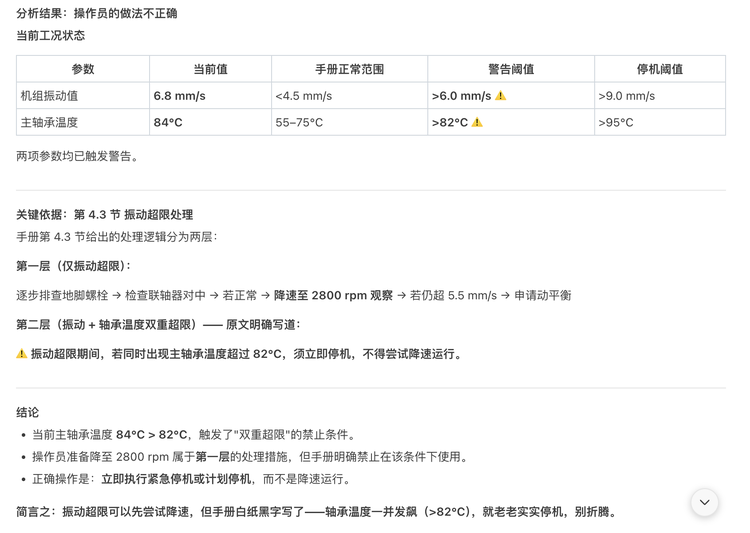
Task: Click the 当前工况状态 heading
Action: click(50, 35)
